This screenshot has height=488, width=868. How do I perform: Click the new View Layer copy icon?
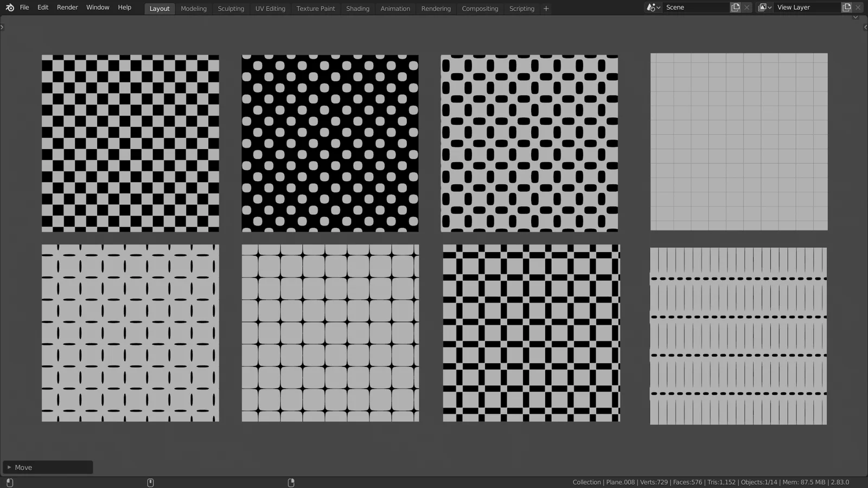(x=846, y=7)
